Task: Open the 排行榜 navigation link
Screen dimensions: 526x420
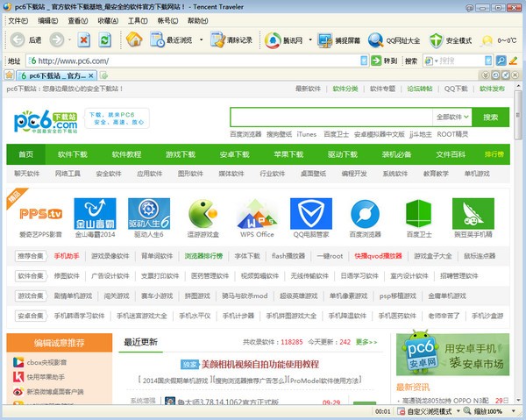Action: [494, 154]
